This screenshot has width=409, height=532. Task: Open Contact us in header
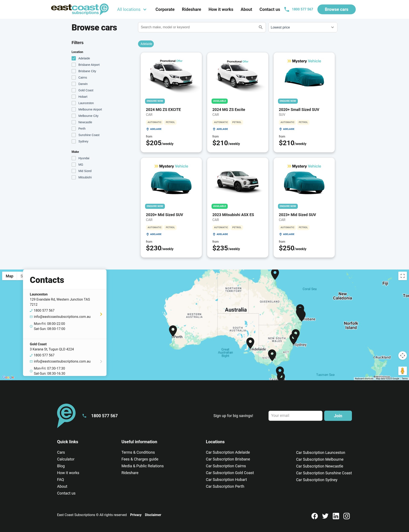tap(269, 10)
